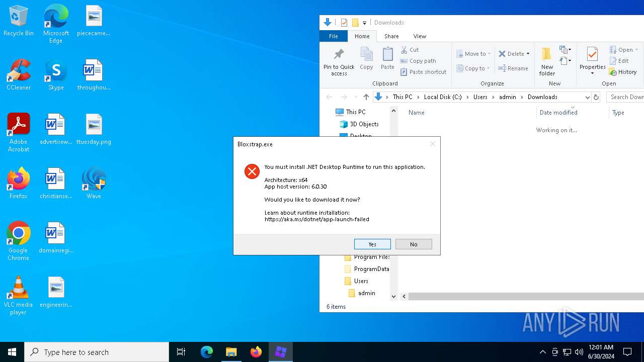The image size is (644, 362).
Task: Expand the Open dropdown in ribbon
Action: click(636, 50)
